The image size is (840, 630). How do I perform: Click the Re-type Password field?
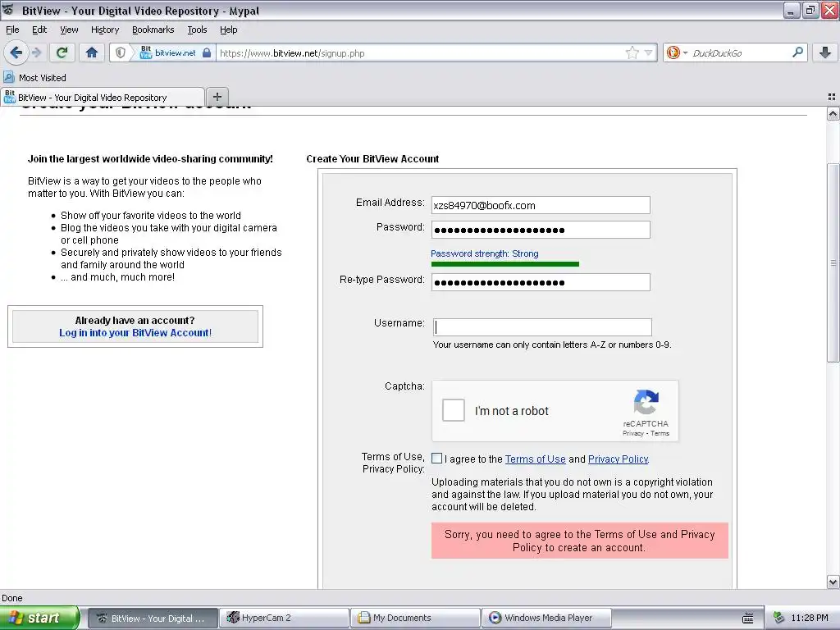(541, 282)
